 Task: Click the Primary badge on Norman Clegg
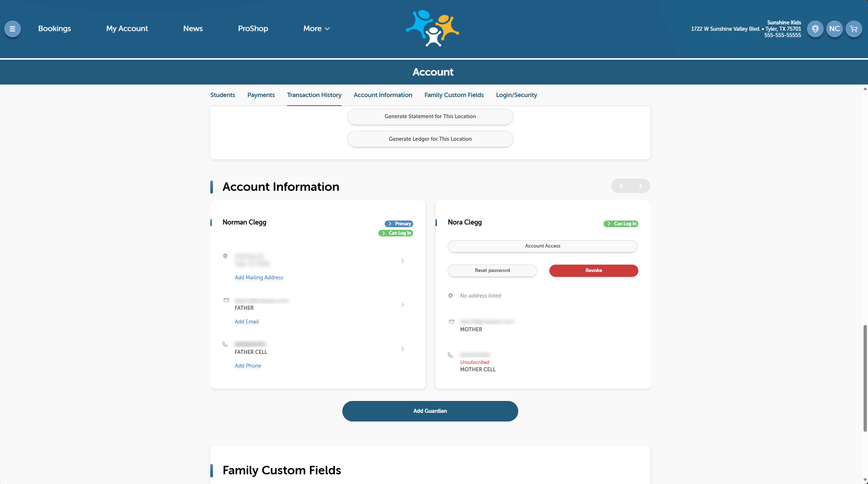pos(399,224)
